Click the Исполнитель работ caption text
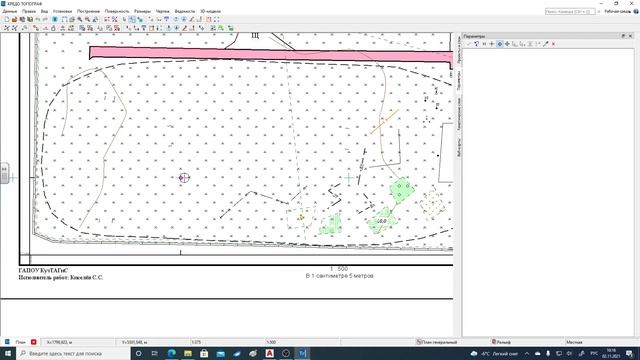640x360 pixels. click(61, 278)
